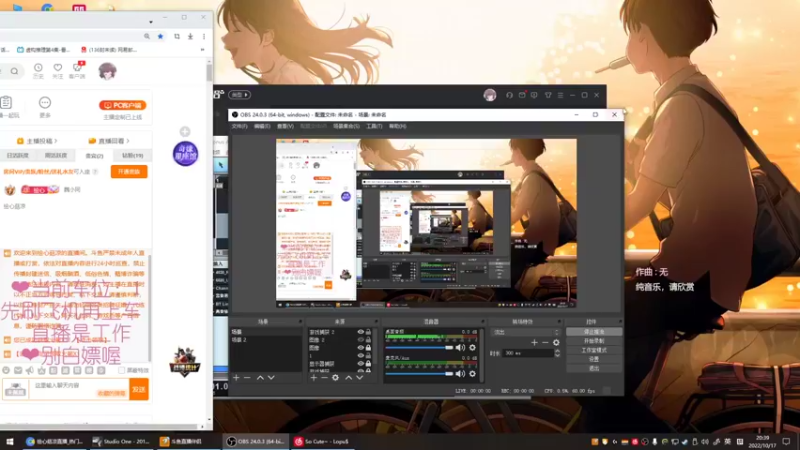Toggle lock on 显示器捕获 source

pyautogui.click(x=368, y=364)
